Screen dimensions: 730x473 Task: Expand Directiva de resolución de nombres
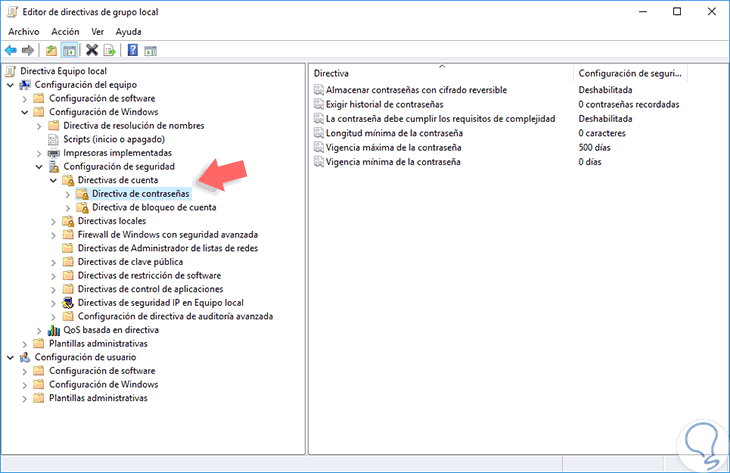pyautogui.click(x=39, y=126)
